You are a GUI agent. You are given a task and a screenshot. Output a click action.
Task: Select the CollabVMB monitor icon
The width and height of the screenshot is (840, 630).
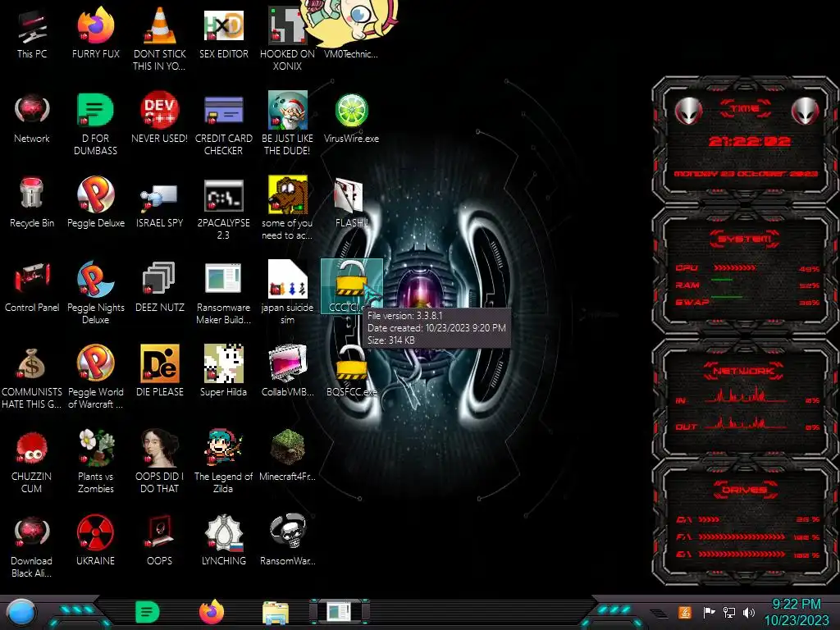287,371
